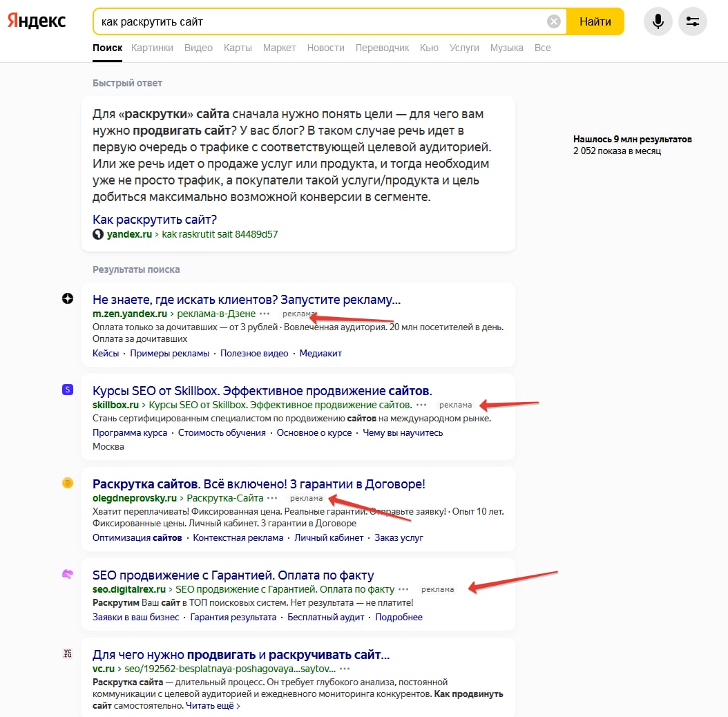Open the three-dot menu of the skillbox.ru result
The image size is (728, 717).
421,405
